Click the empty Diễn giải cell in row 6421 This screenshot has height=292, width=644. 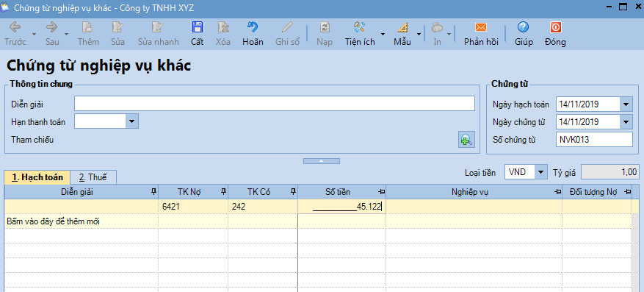coord(82,207)
